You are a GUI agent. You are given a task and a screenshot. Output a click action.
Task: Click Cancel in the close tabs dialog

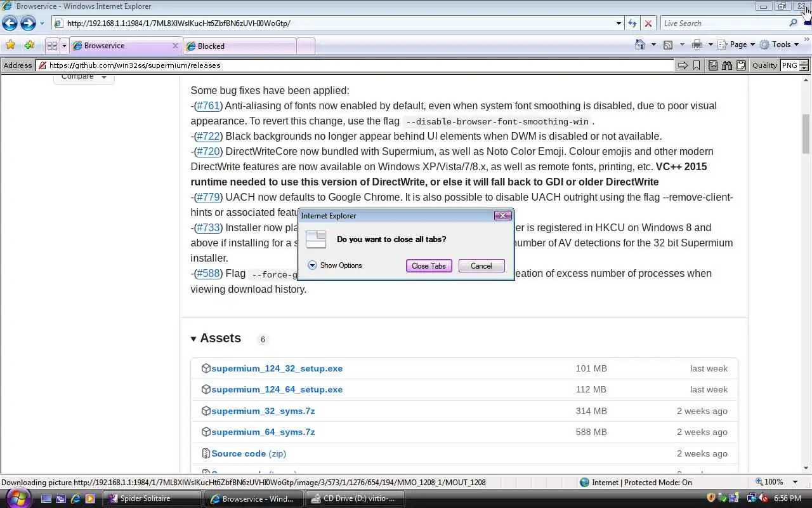(x=481, y=266)
